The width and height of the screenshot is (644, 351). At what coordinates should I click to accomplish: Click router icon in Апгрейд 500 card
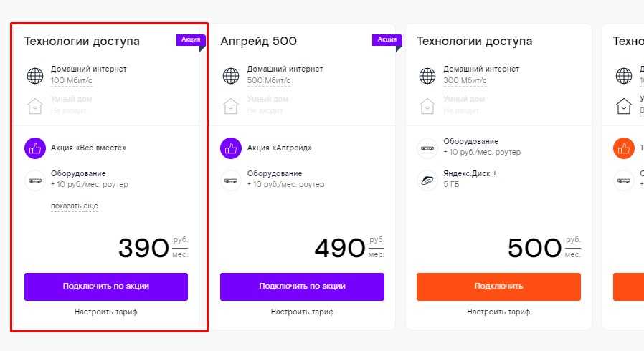tap(231, 180)
